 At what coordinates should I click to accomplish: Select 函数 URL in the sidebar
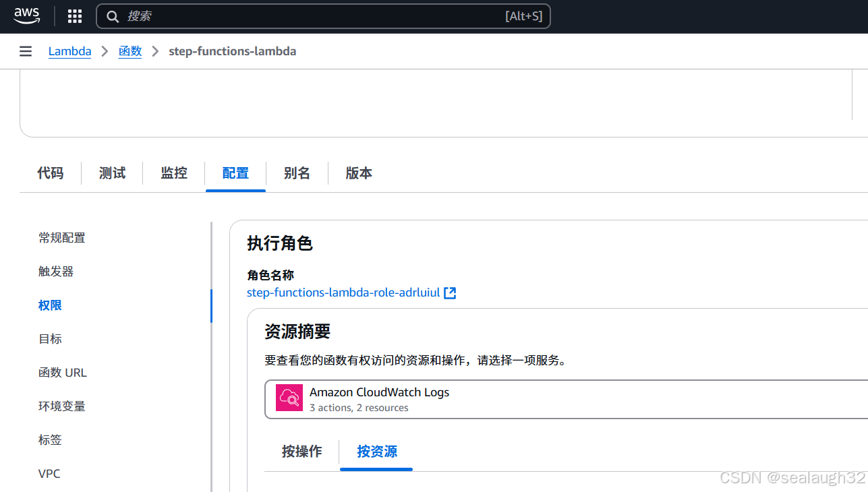63,373
